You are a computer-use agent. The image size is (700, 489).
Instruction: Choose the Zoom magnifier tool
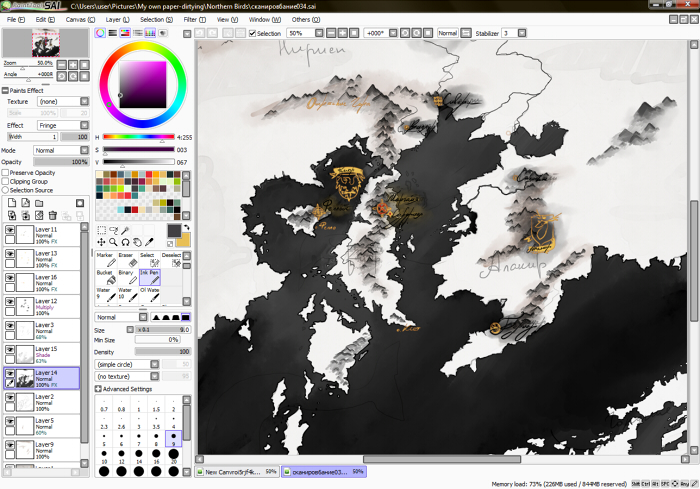(114, 242)
